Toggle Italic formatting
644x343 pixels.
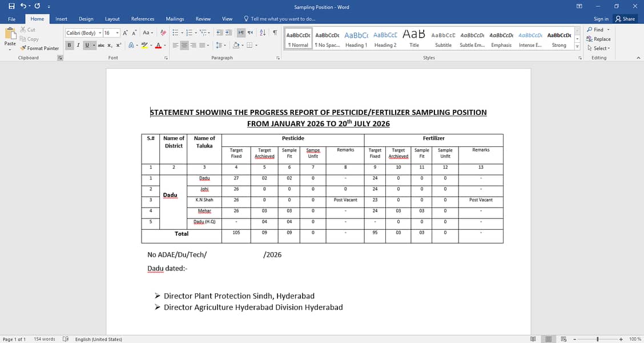[x=78, y=45]
